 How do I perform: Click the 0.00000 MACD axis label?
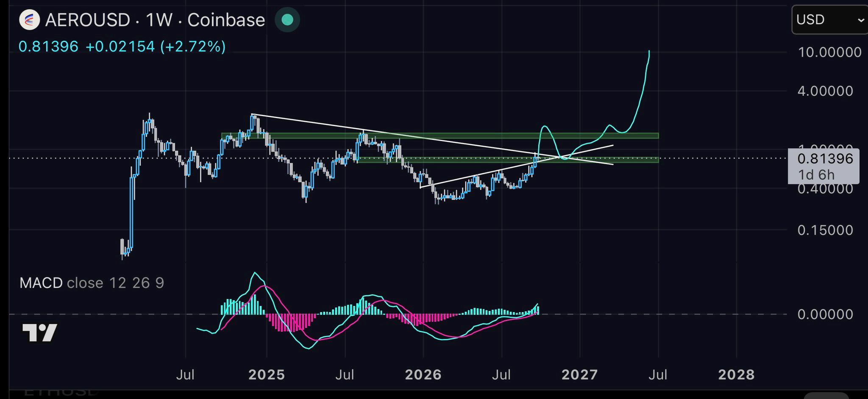(825, 314)
